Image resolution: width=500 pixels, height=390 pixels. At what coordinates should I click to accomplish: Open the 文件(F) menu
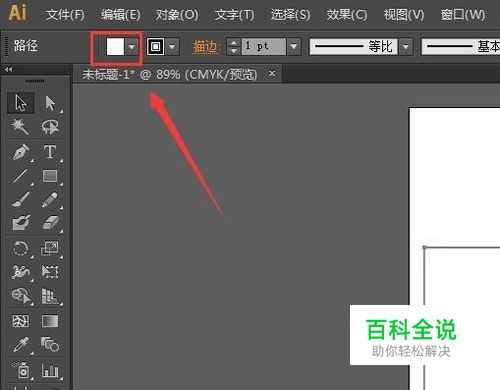point(65,15)
